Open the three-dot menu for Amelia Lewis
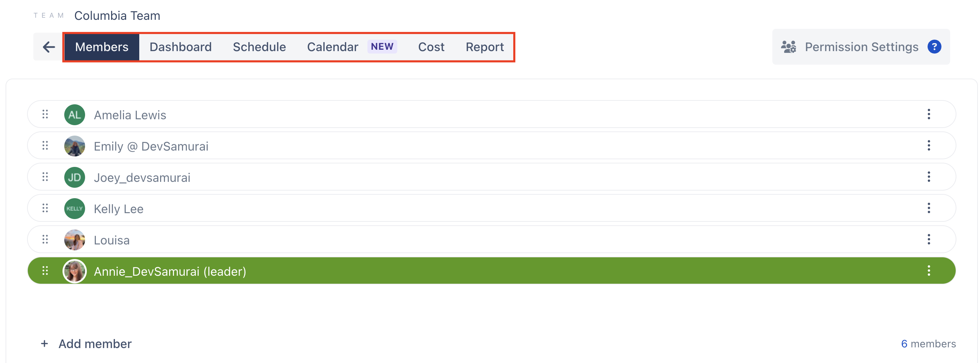Screen dimensions: 980x363 [929, 114]
